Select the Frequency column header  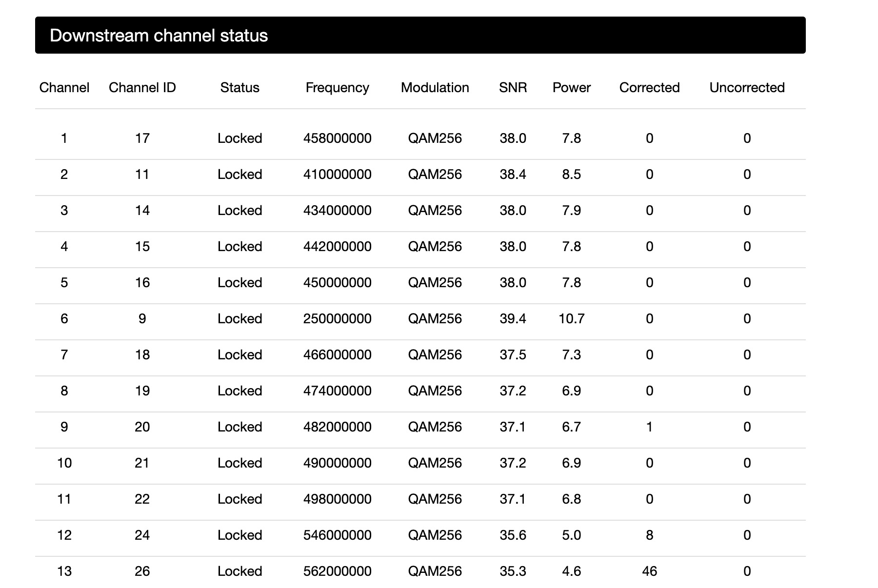337,88
